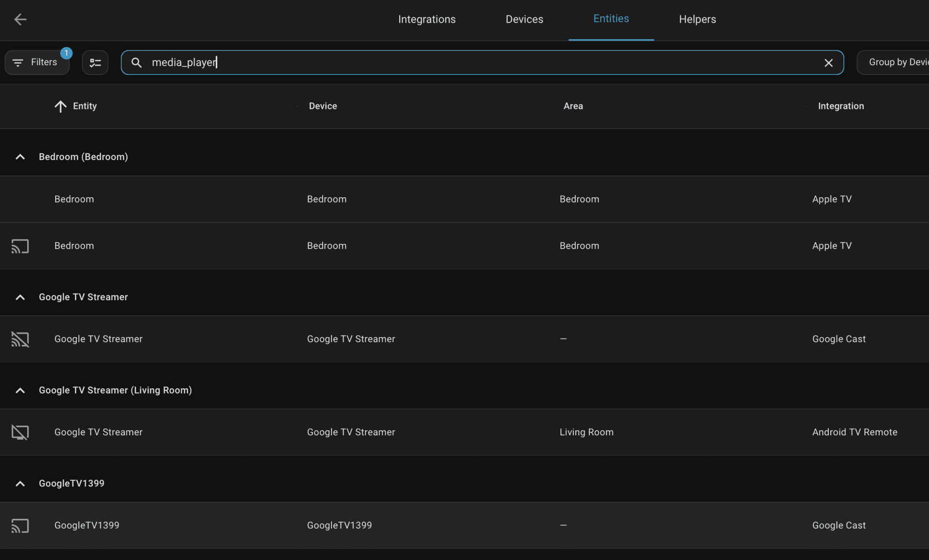Collapse Google TV Streamer (Living Room) group
The width and height of the screenshot is (929, 560).
[20, 390]
